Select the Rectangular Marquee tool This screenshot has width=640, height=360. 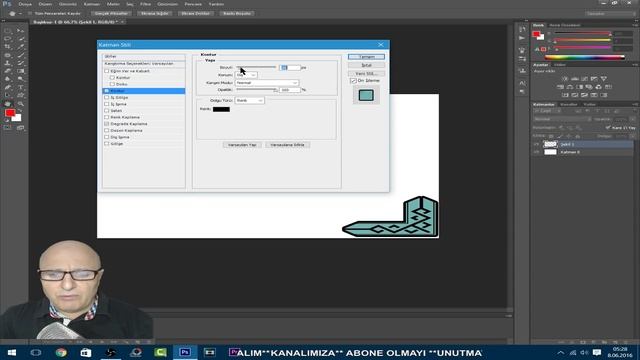pyautogui.click(x=8, y=31)
